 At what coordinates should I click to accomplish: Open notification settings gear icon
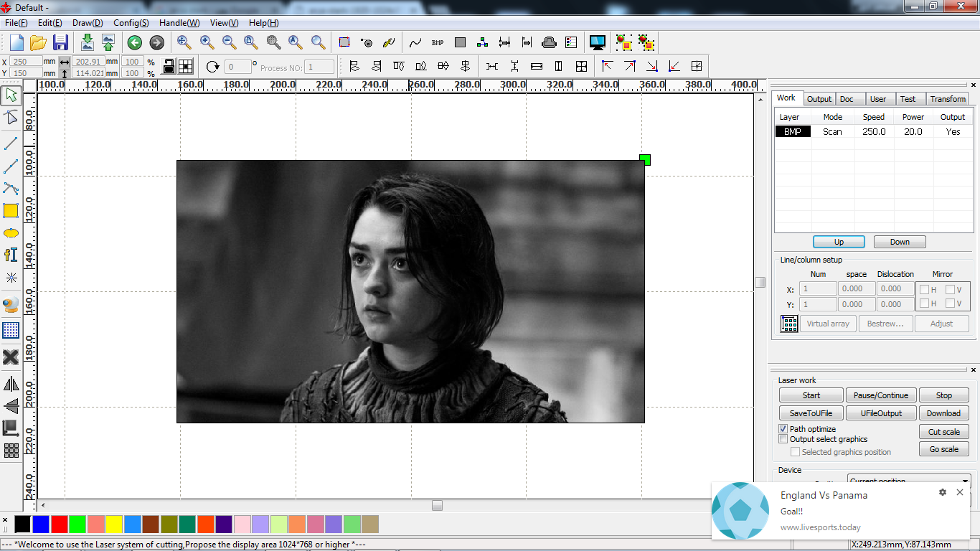tap(942, 492)
